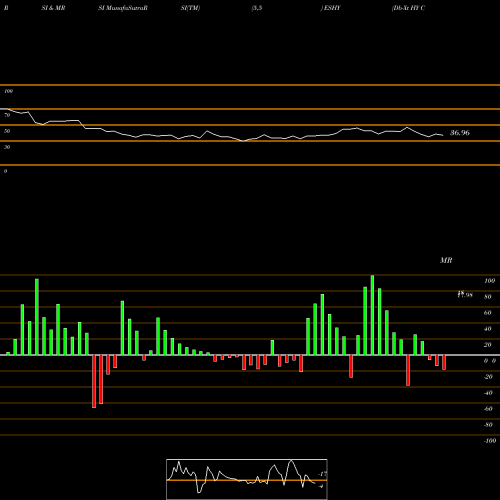Click the 'SI(TM)' header label
The image size is (500, 500).
(190, 8)
